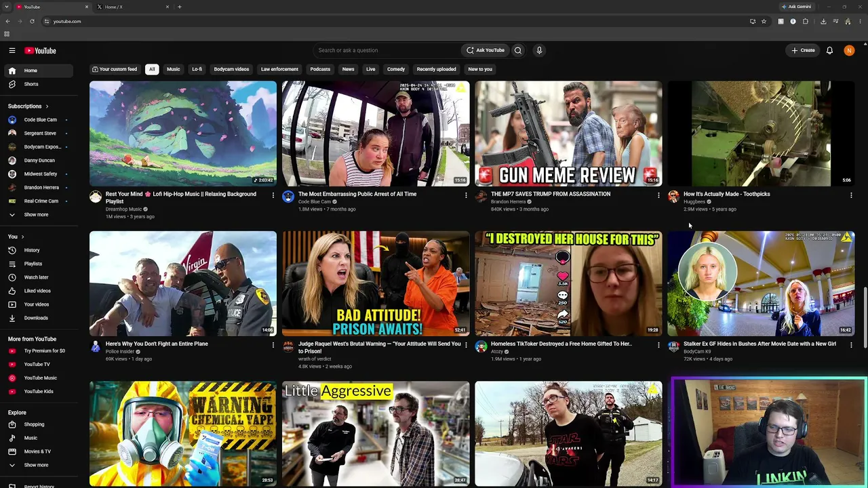Open options menu for MP7 Saves Trump video
868x488 pixels.
(x=658, y=195)
